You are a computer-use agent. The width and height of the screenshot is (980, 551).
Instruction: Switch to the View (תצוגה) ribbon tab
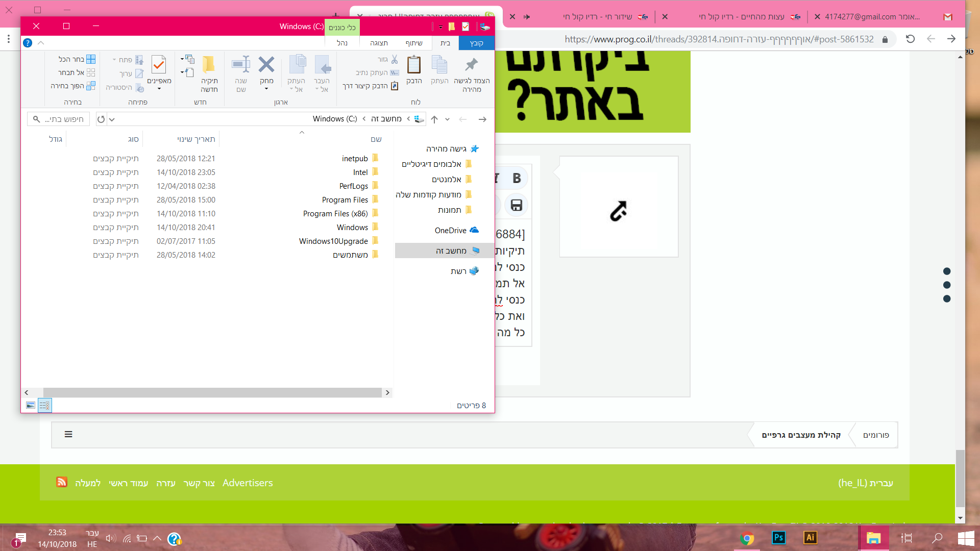(x=379, y=43)
